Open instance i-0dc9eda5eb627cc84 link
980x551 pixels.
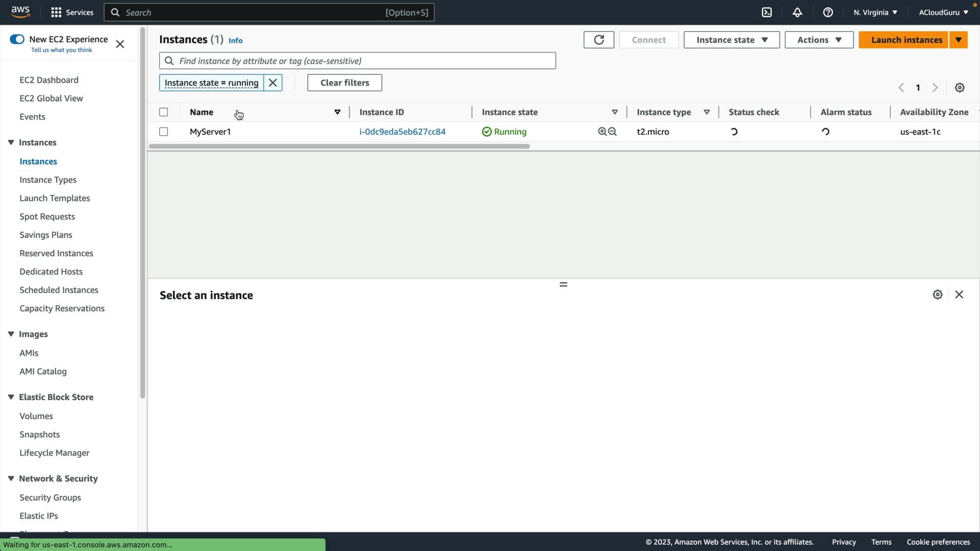coord(402,132)
